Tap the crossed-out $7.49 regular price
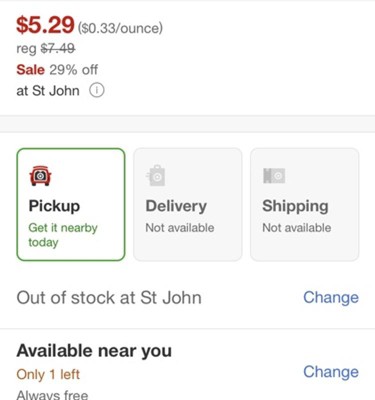This screenshot has height=400, width=375. coord(58,49)
